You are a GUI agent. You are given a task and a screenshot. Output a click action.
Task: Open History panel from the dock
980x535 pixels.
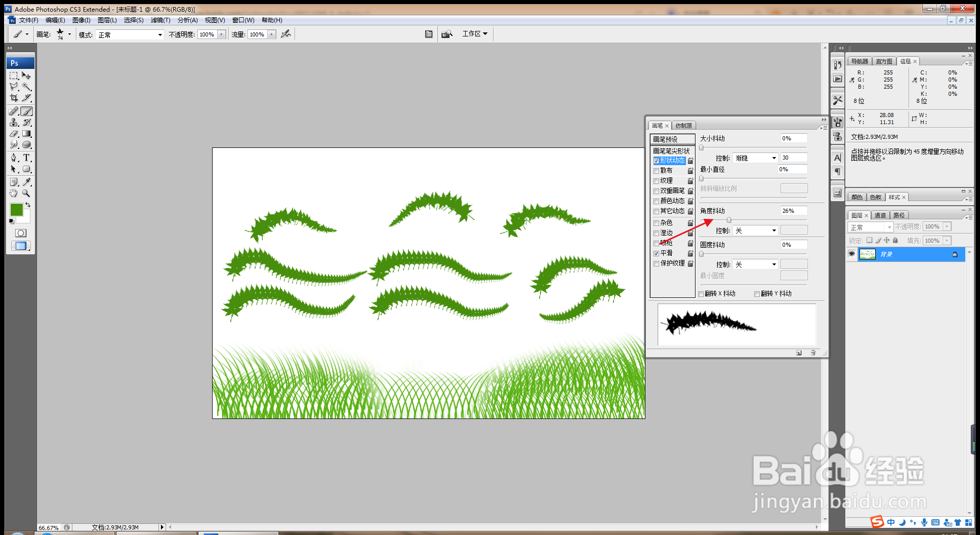point(838,65)
